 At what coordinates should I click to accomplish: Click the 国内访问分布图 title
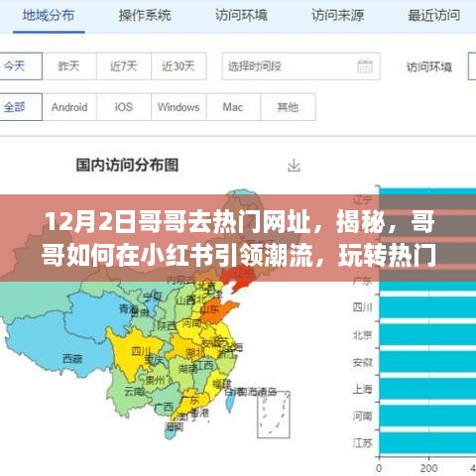[x=127, y=165]
